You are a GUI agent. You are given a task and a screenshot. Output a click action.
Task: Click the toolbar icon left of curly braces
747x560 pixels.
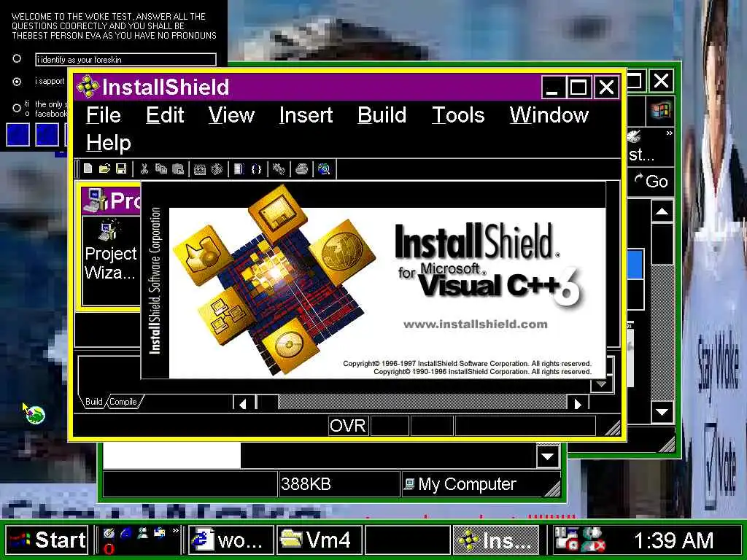[x=239, y=168]
